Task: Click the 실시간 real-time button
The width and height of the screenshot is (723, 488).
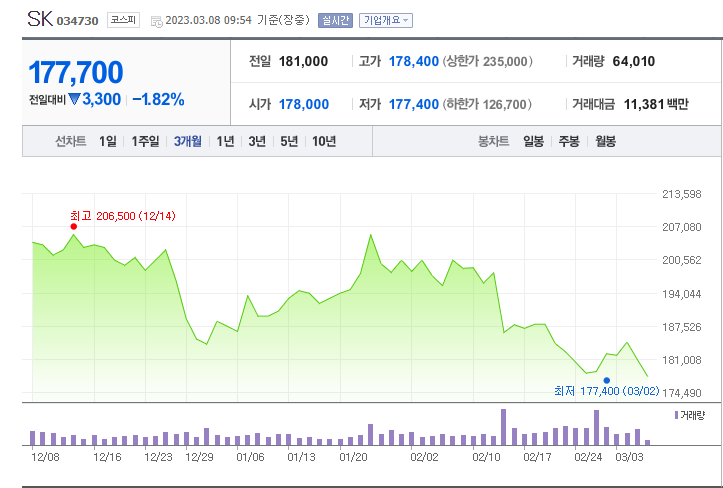Action: [335, 20]
